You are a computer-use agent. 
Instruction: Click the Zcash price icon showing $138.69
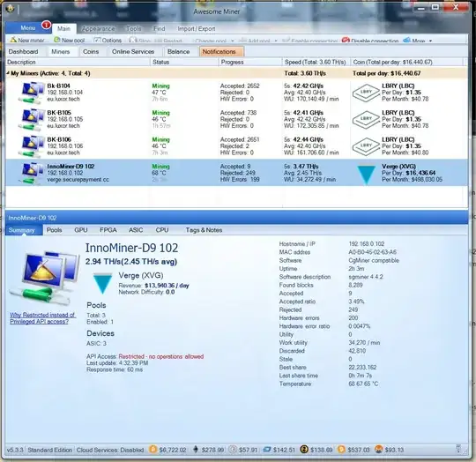[304, 450]
